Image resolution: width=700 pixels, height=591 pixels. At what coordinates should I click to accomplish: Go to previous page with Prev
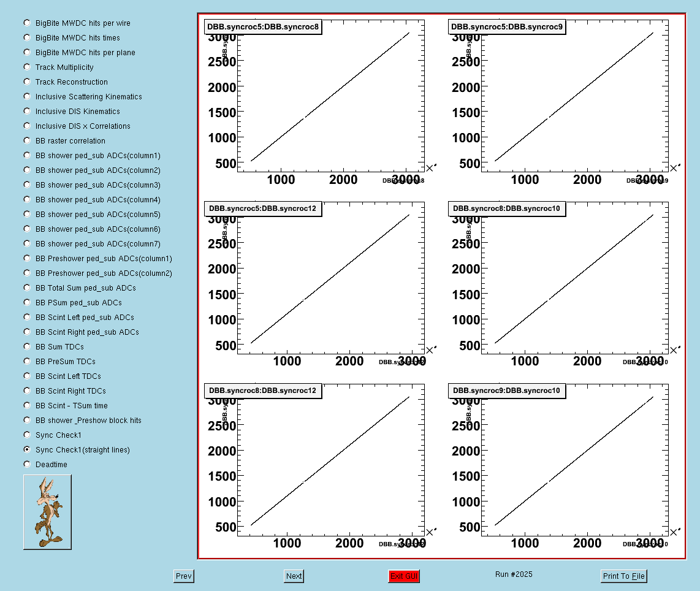coord(183,576)
